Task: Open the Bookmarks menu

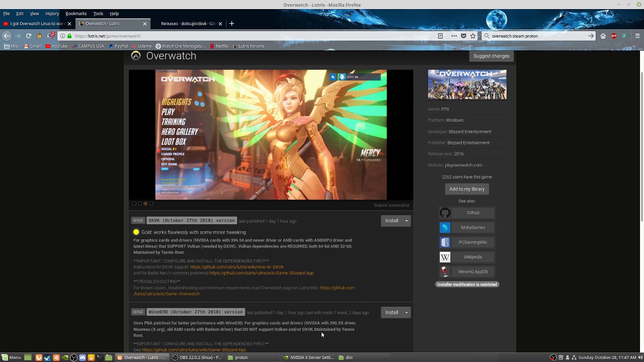Action: 76,14
